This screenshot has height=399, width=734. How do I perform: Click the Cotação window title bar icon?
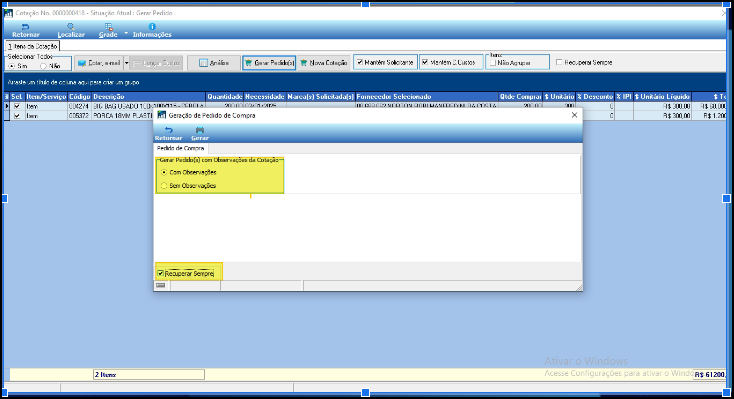click(8, 13)
